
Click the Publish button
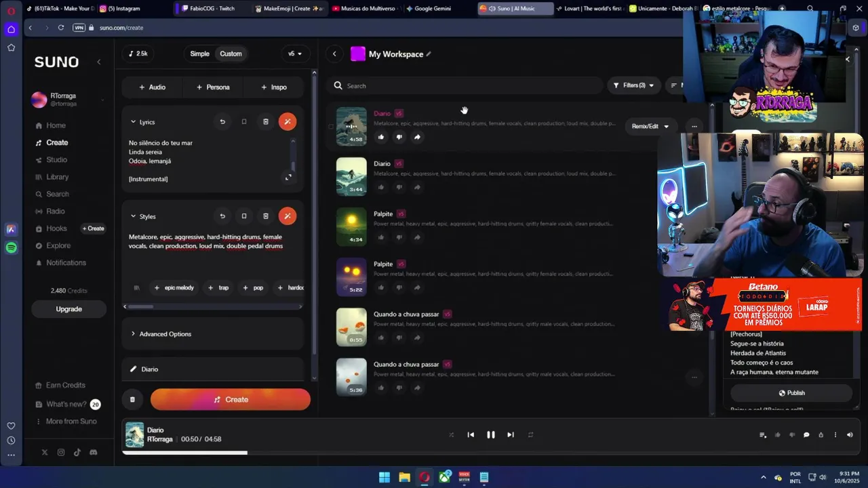[x=791, y=393]
